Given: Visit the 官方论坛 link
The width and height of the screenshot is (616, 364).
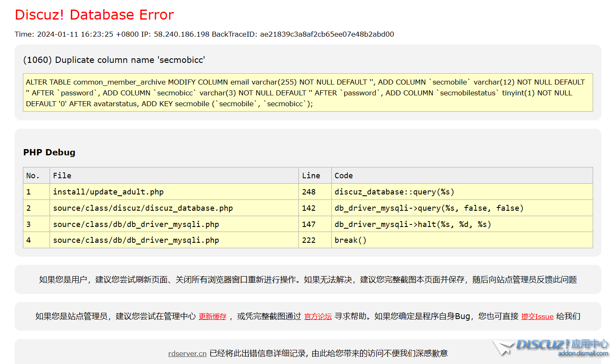Looking at the screenshot, I should pos(318,317).
